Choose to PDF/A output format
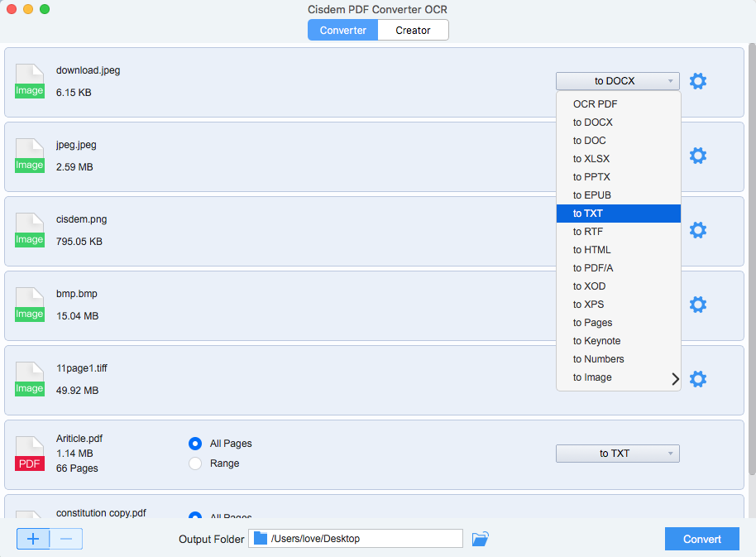Screen dimensions: 756x557 pos(619,268)
